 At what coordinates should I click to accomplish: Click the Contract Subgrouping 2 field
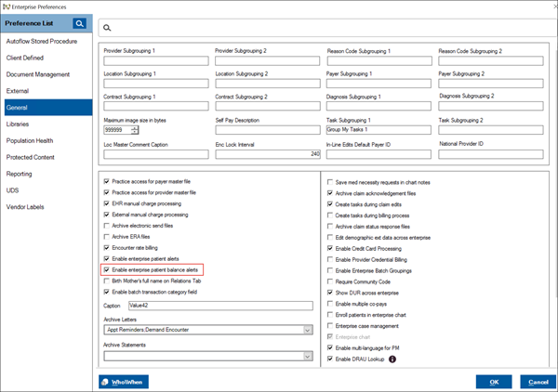pyautogui.click(x=268, y=106)
